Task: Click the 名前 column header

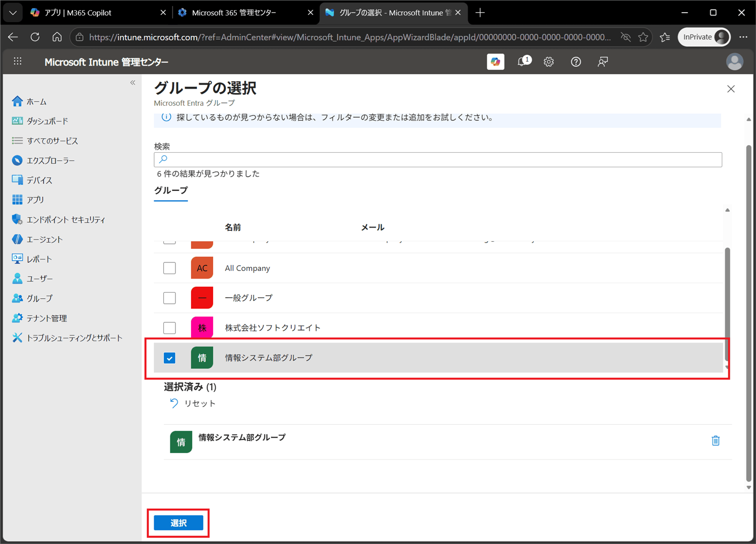Action: [233, 227]
